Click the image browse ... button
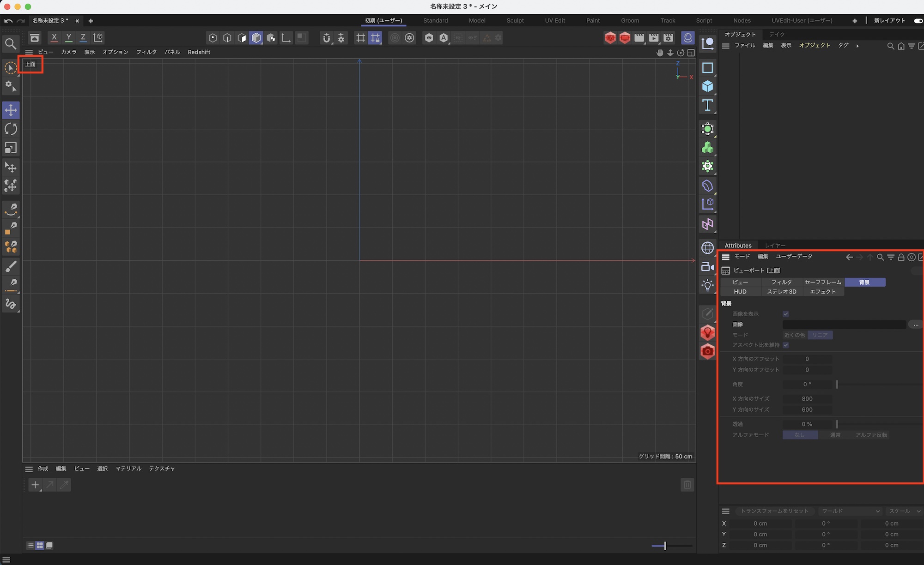Screen dimensions: 924x565 pyautogui.click(x=916, y=325)
